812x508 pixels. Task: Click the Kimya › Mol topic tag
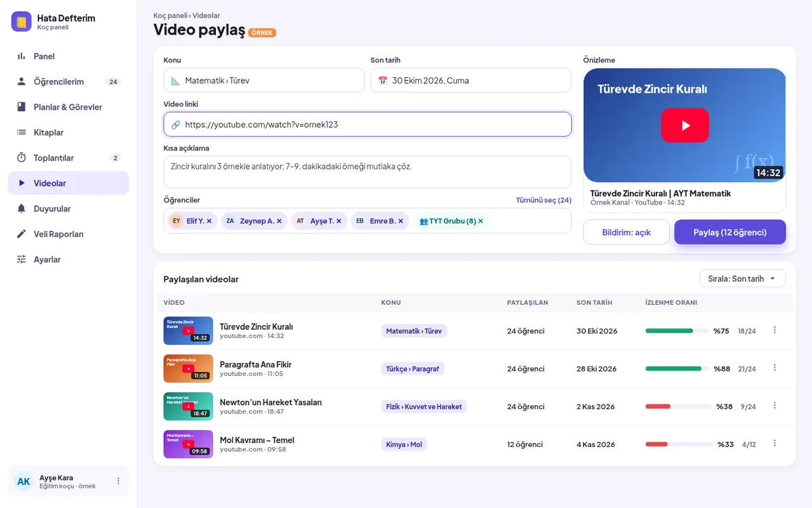pyautogui.click(x=404, y=445)
